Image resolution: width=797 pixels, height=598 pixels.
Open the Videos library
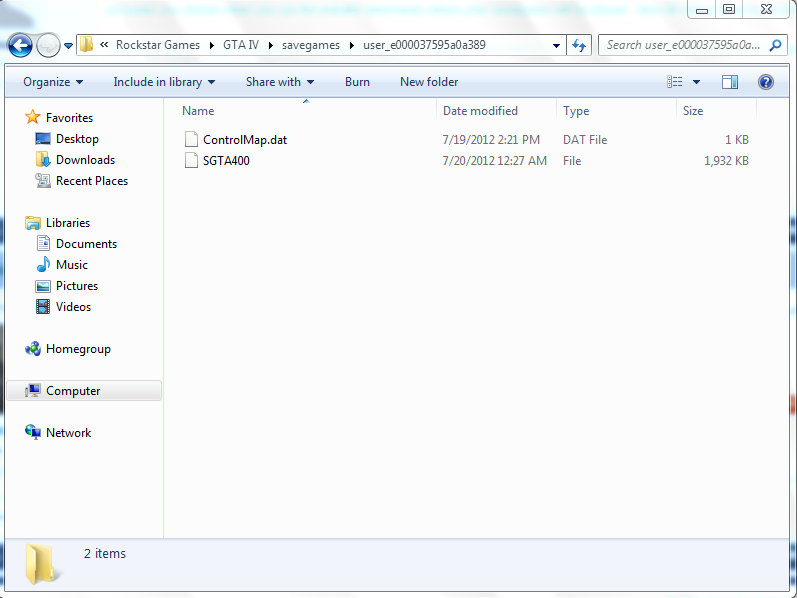coord(73,307)
